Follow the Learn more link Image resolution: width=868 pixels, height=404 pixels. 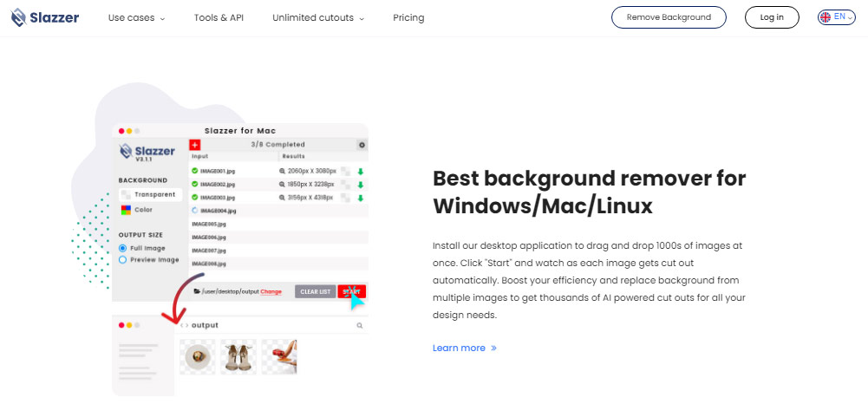coord(465,349)
